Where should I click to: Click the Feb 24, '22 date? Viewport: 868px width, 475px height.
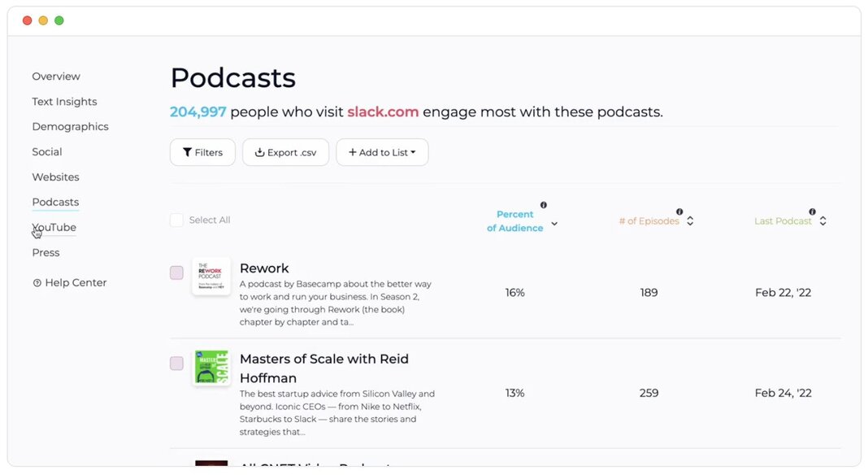tap(783, 393)
